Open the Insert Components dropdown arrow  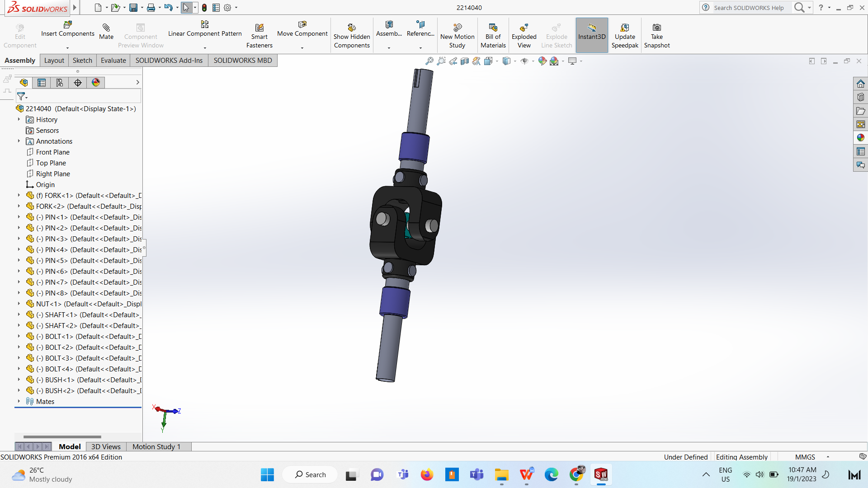coord(68,48)
